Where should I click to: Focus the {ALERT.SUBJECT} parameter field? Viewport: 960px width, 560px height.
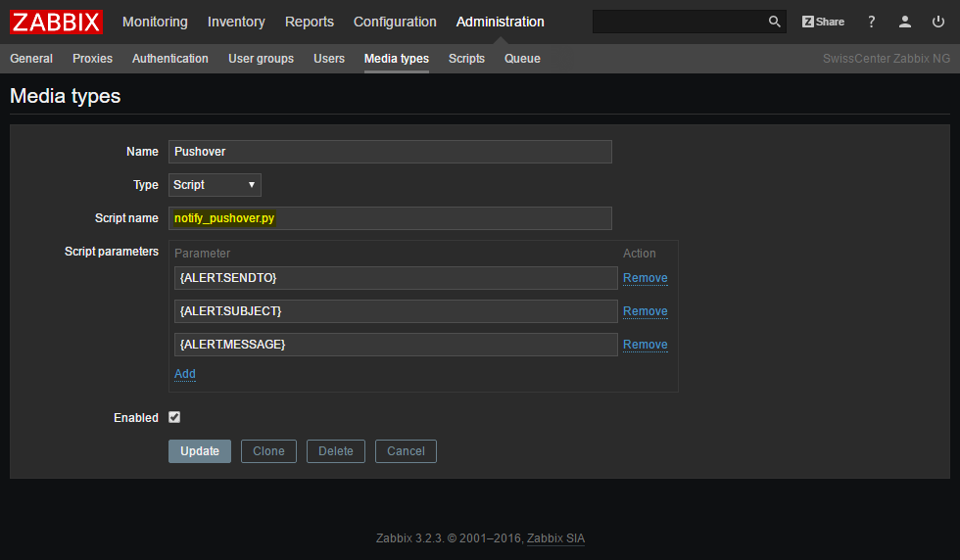pos(396,311)
